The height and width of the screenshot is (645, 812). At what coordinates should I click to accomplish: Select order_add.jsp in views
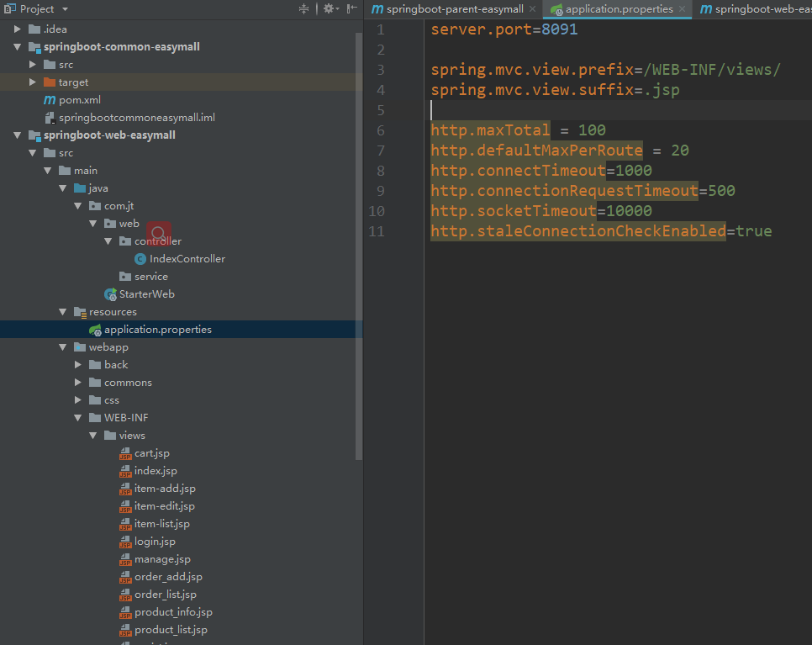pos(168,577)
